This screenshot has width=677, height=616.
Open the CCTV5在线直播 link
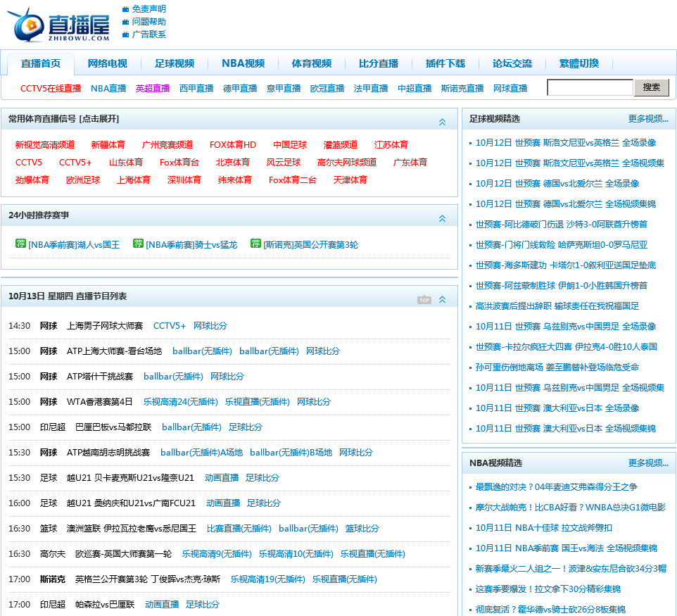point(51,89)
